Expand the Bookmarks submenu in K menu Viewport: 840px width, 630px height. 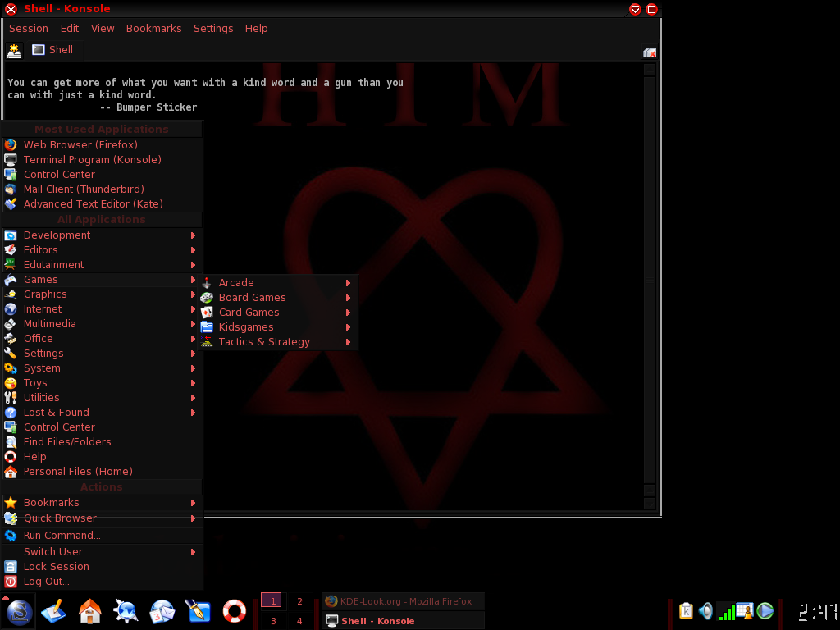pos(102,503)
